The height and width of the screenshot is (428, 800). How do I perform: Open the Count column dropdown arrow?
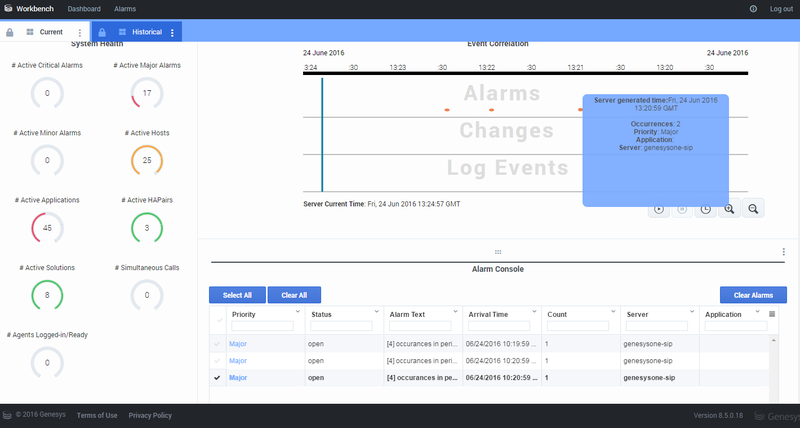pyautogui.click(x=613, y=311)
